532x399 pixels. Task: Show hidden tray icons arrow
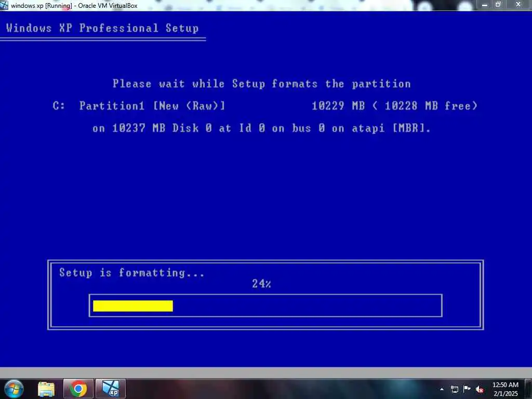442,389
